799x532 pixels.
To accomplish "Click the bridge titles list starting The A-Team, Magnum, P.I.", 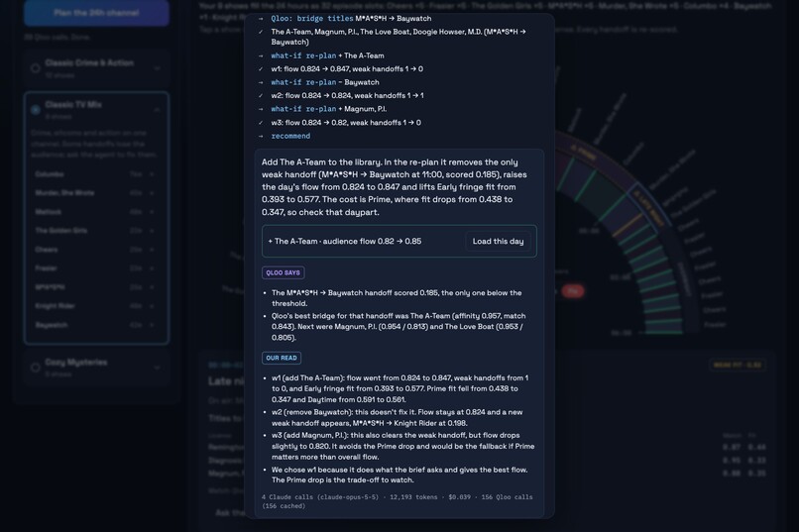I will [x=399, y=37].
